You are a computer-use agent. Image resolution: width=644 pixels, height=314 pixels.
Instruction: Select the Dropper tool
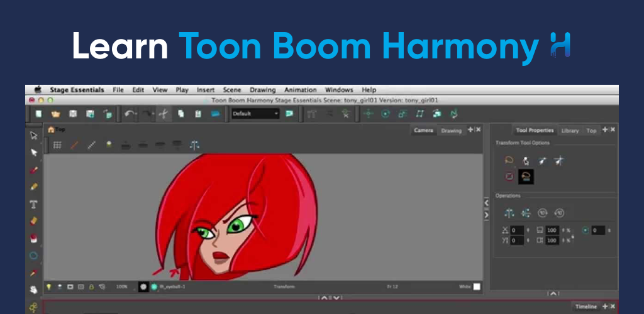(34, 273)
